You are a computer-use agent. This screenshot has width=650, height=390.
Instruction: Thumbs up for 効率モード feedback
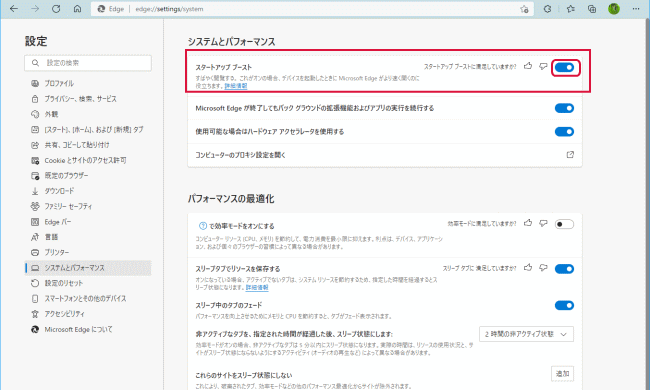pos(528,223)
